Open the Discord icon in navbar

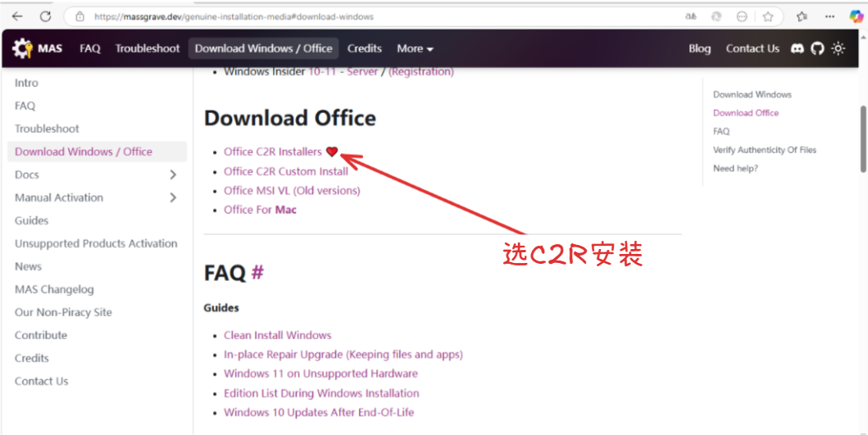pos(798,48)
